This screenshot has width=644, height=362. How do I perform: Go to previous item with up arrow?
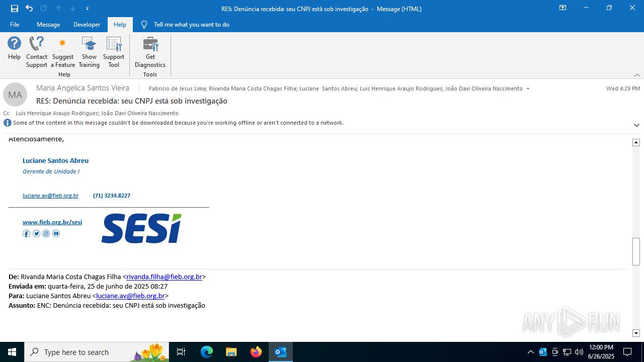[x=58, y=9]
